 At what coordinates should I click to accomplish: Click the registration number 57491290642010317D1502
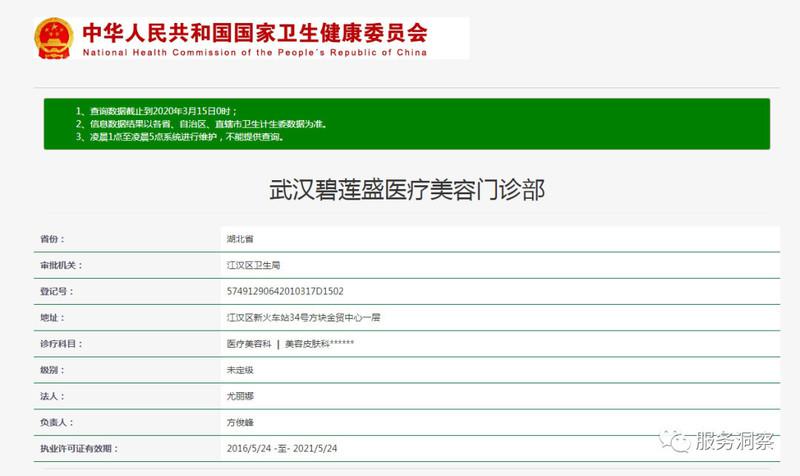(x=285, y=292)
